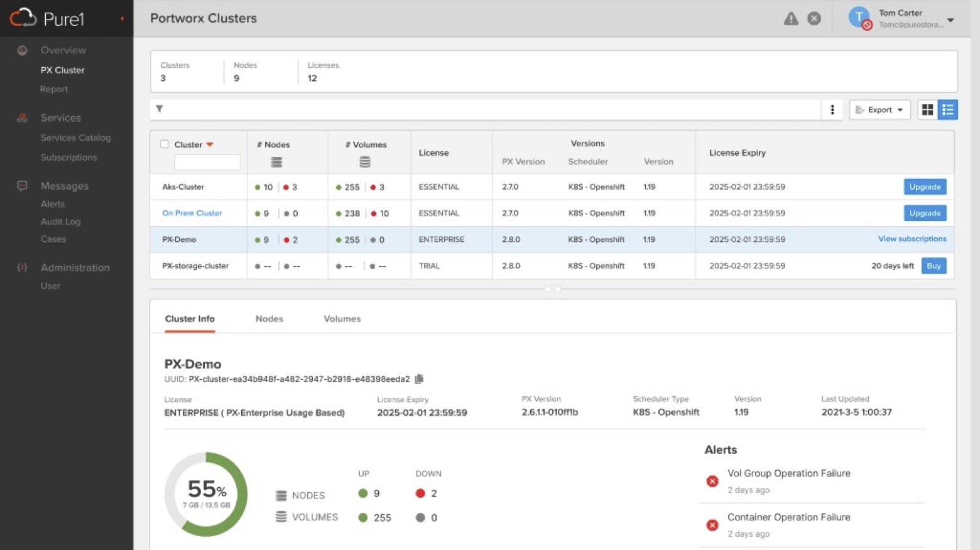Screen dimensions: 980x550
Task: Open the warning alerts icon in the header
Action: point(791,18)
